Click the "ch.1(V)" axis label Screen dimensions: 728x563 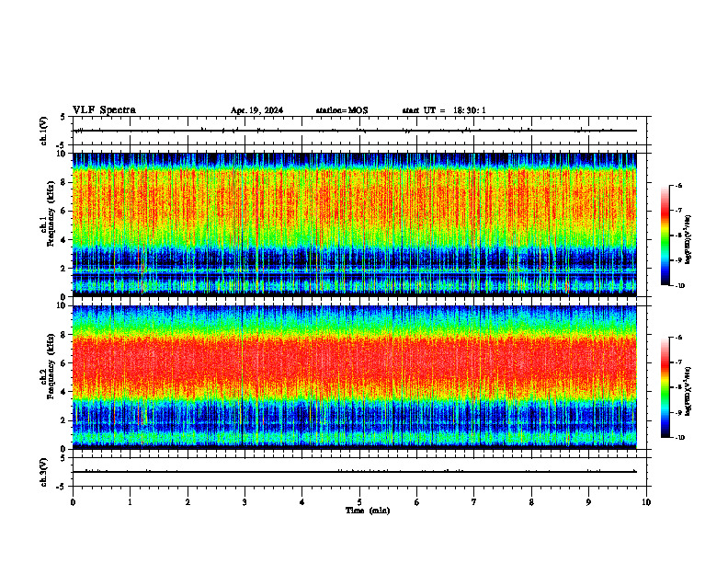[43, 131]
